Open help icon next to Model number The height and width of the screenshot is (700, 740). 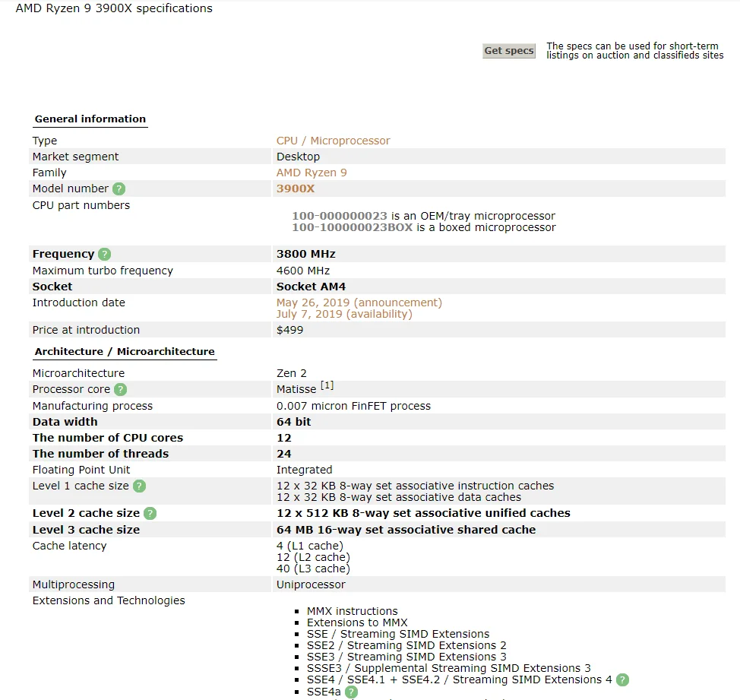tap(119, 188)
